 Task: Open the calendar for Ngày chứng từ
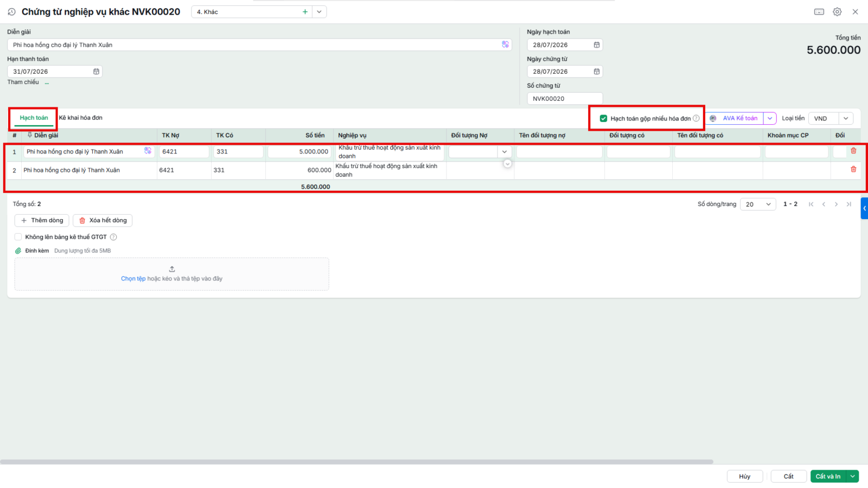pos(597,72)
